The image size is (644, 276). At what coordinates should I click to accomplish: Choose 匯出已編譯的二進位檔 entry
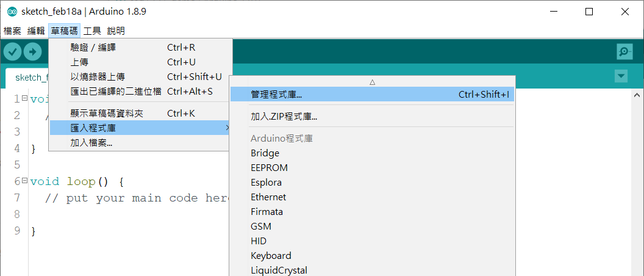click(x=140, y=92)
